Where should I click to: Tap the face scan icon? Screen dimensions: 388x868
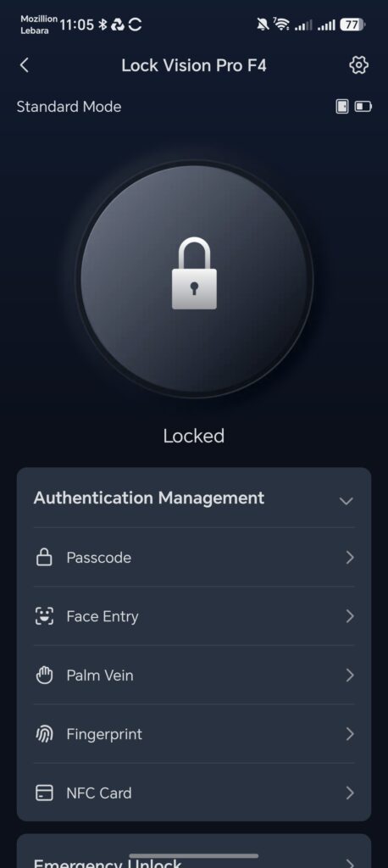coord(44,616)
